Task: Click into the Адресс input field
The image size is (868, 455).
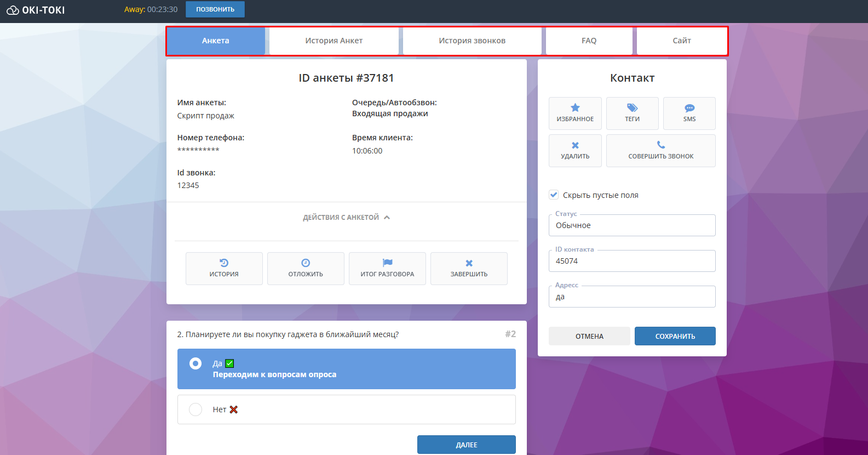Action: 632,297
